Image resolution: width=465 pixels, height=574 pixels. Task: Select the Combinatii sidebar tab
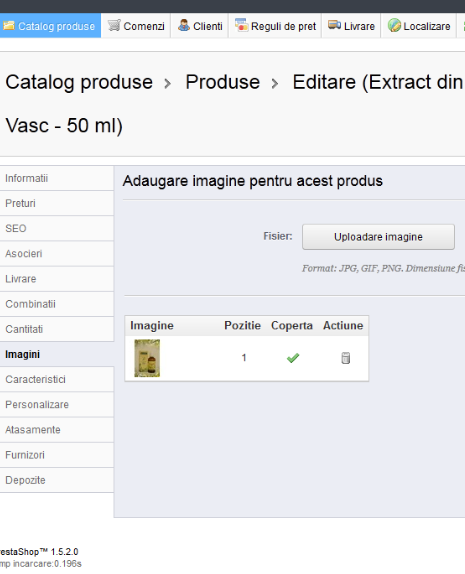tap(57, 304)
